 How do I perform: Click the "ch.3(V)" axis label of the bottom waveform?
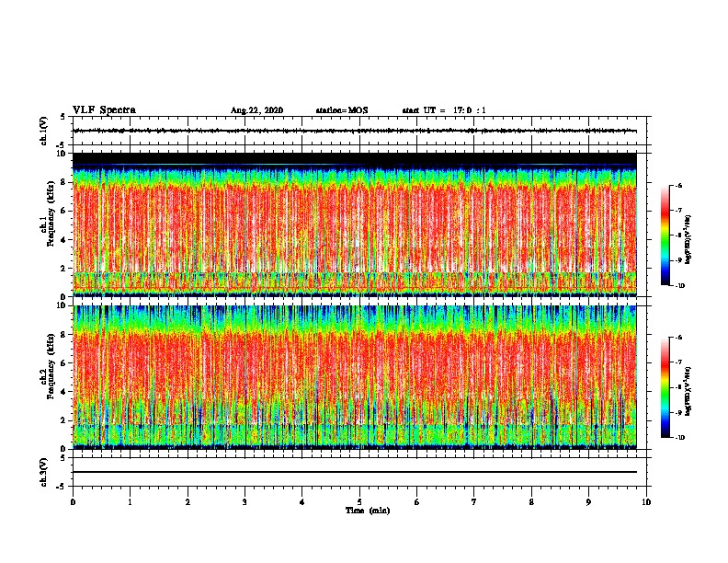[44, 472]
